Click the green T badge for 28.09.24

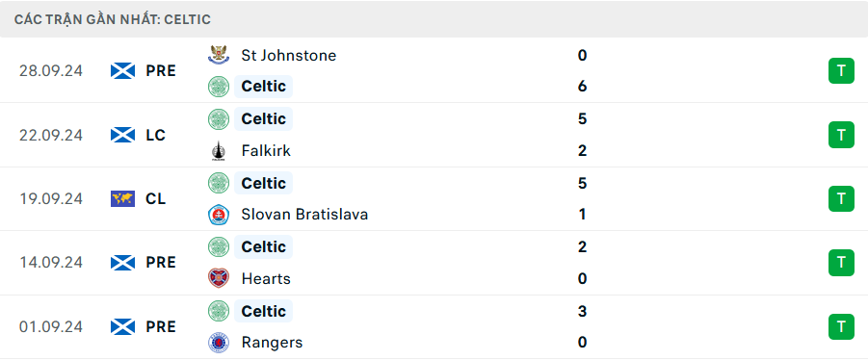coord(841,71)
